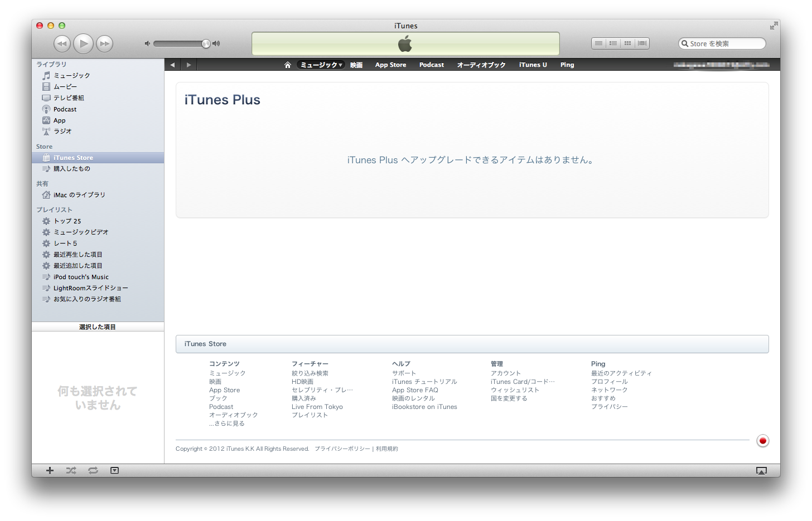Select ミュージック in the library sidebar
812x521 pixels.
pos(98,75)
